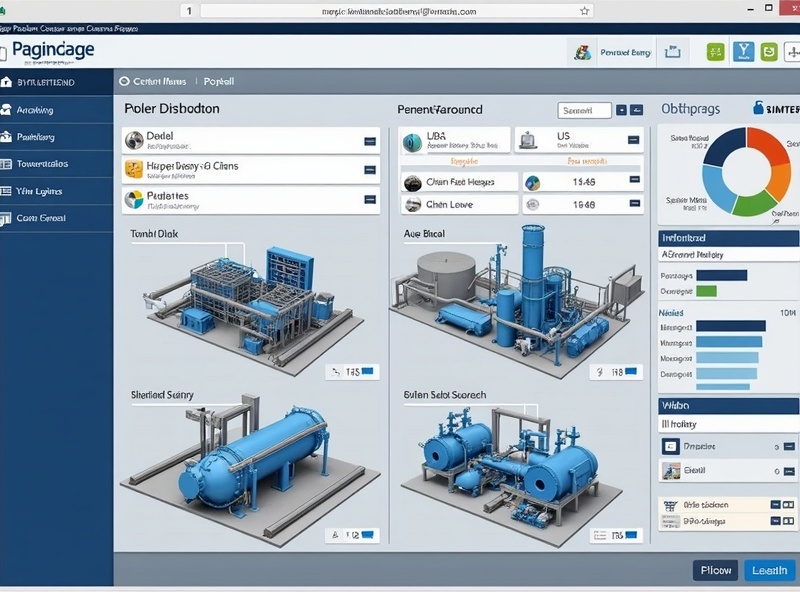Screen dimensions: 800x592
Task: Click the green segment of the donut chart
Action: coord(754,204)
